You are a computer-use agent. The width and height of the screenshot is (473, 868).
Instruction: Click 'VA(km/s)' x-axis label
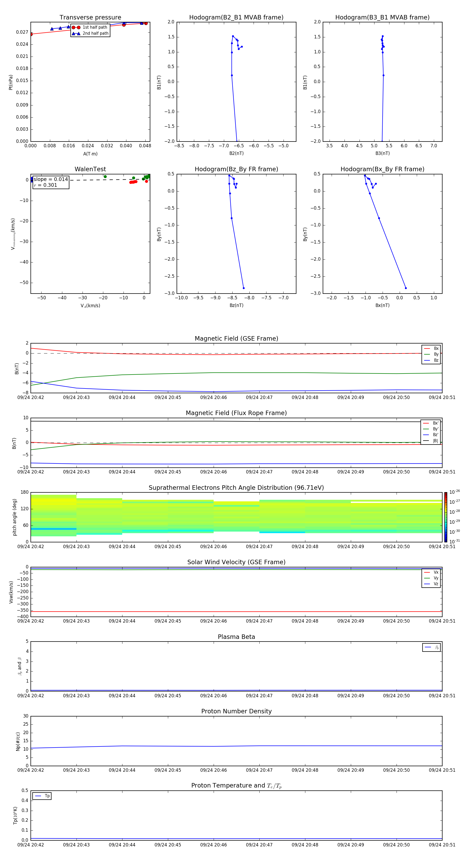point(90,306)
